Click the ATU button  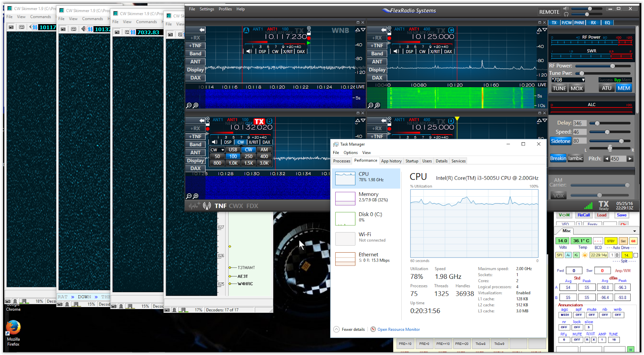coord(607,88)
